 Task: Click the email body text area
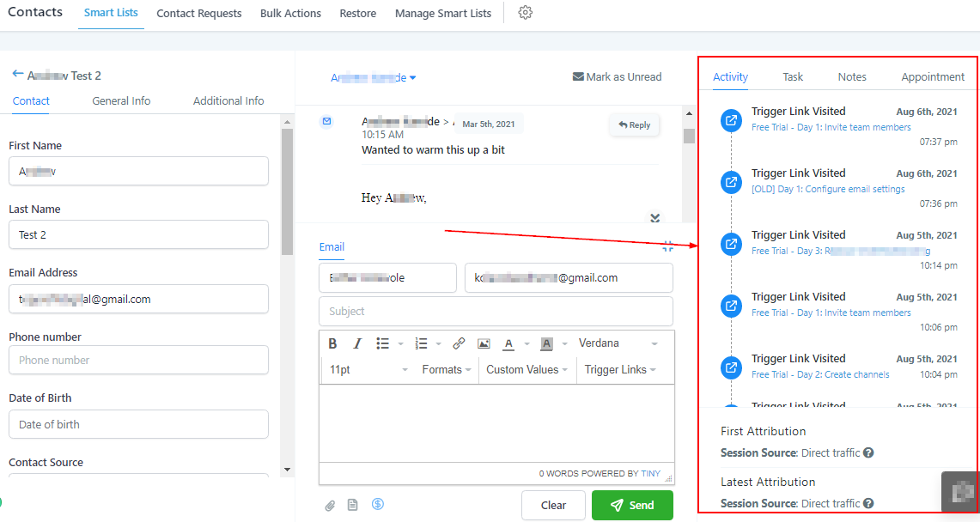pos(496,423)
